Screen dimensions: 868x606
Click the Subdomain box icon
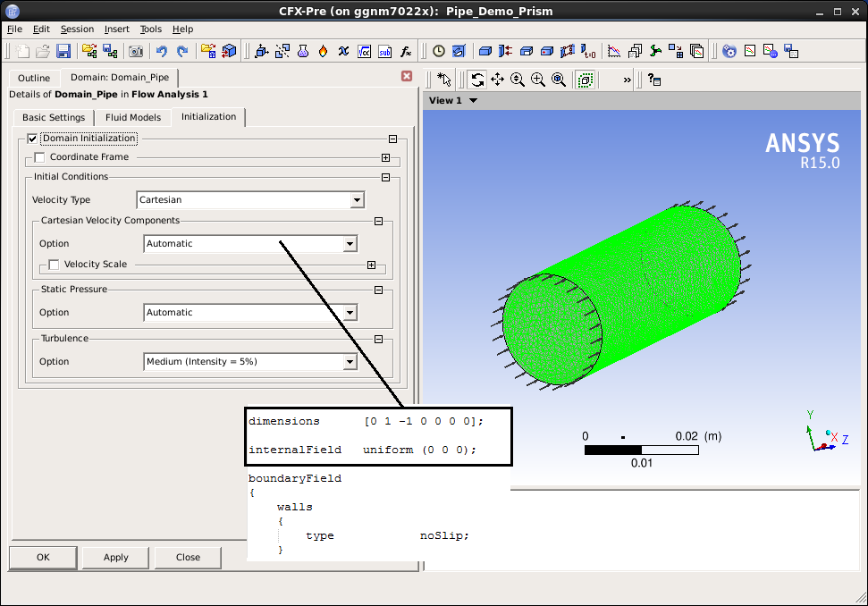pyautogui.click(x=526, y=52)
